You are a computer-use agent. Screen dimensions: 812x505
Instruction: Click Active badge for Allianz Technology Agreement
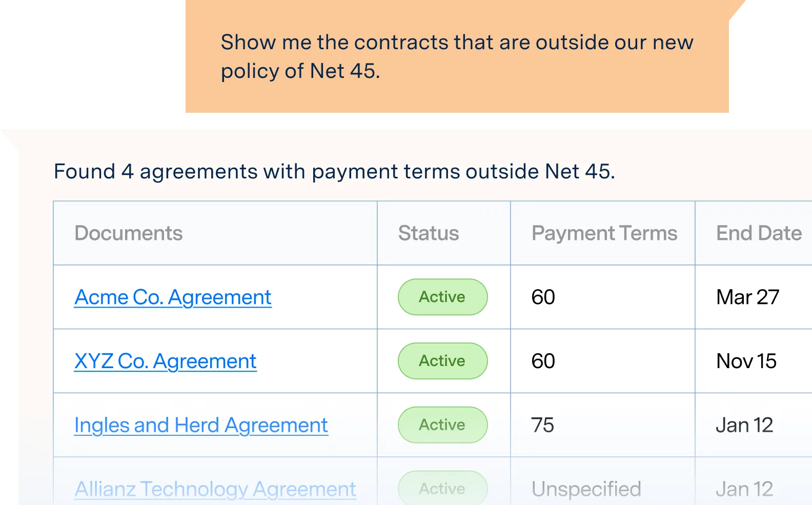443,488
